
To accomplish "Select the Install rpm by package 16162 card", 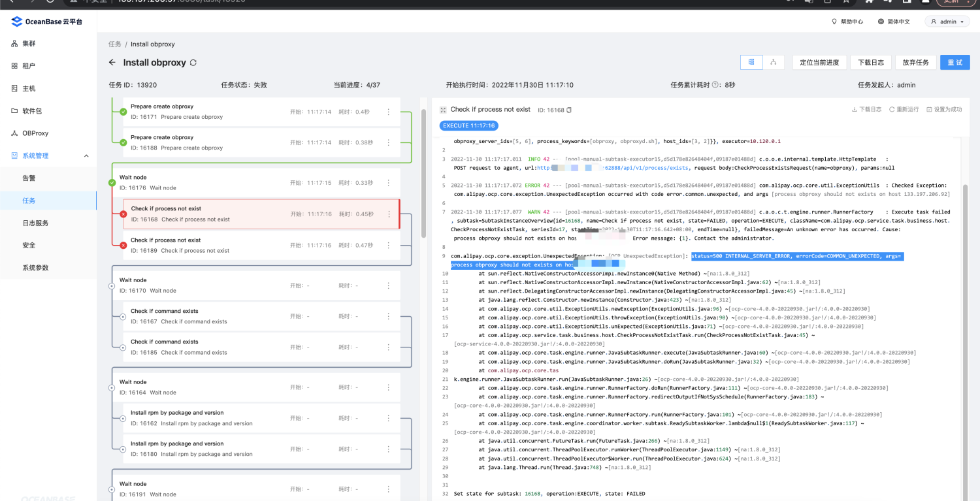I will (261, 418).
